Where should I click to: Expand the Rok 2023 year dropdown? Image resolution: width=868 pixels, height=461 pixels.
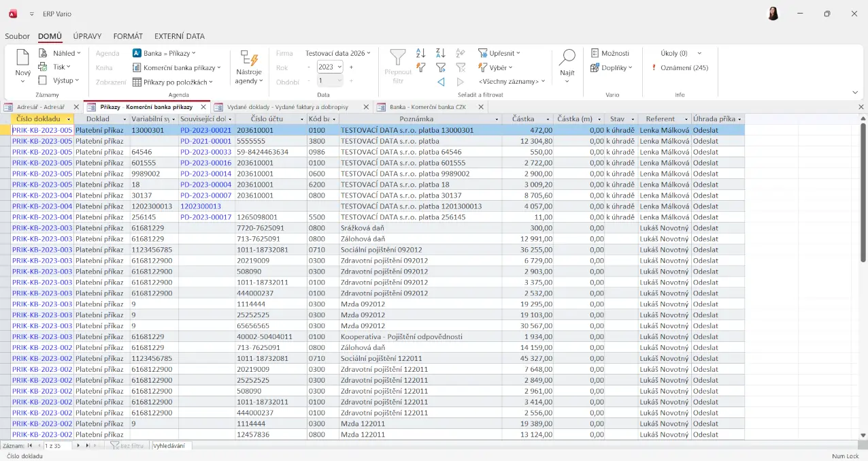coord(339,67)
